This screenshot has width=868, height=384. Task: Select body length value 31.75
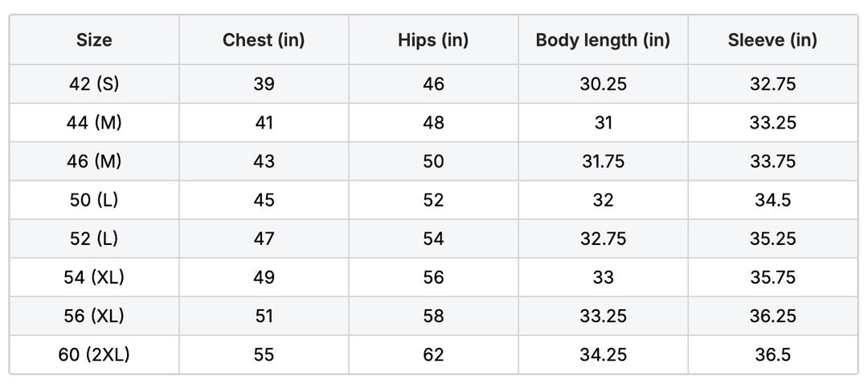click(x=603, y=161)
